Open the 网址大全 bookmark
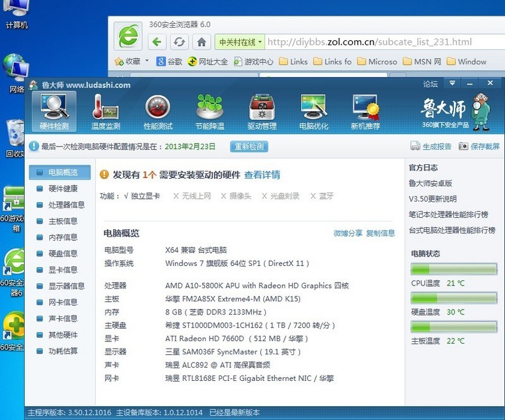The width and height of the screenshot is (505, 420). point(208,61)
